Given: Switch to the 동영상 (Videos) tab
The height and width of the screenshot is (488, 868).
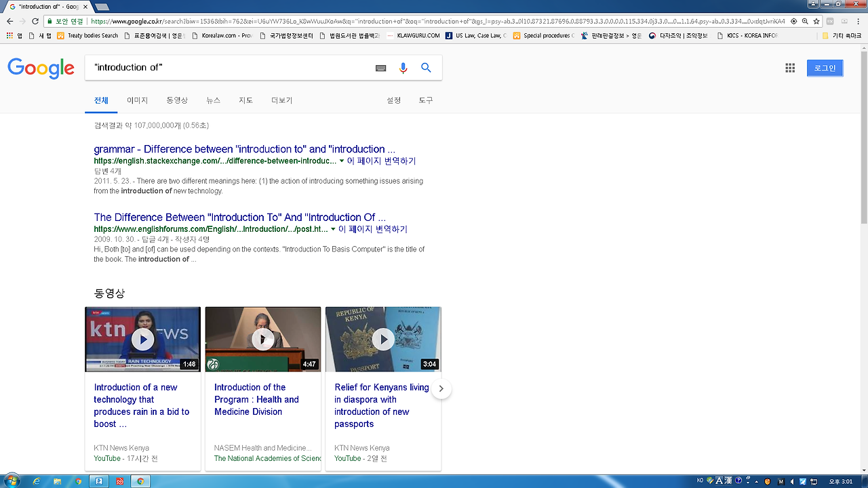Looking at the screenshot, I should point(177,100).
